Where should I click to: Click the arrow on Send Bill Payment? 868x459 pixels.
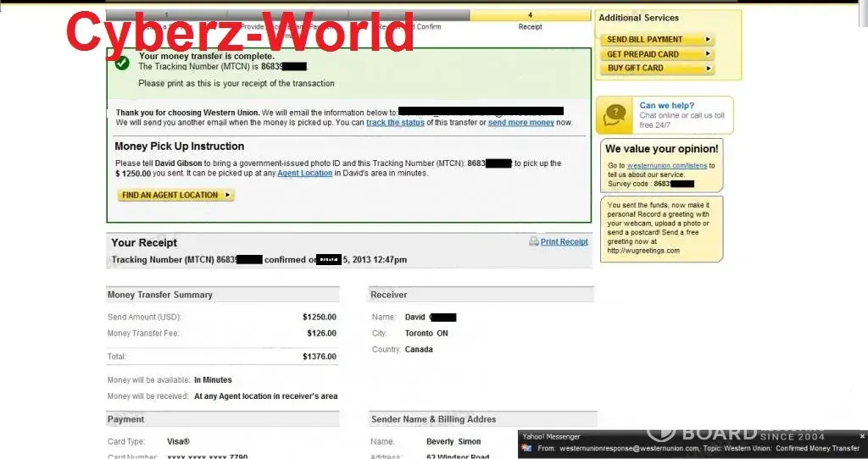pos(708,39)
